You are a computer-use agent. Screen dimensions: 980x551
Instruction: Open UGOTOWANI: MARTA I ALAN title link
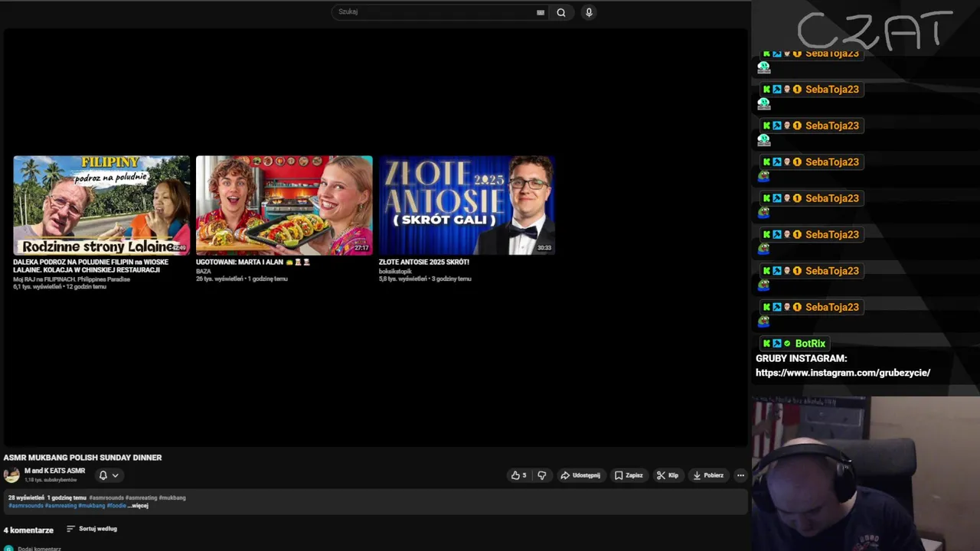[x=253, y=262]
